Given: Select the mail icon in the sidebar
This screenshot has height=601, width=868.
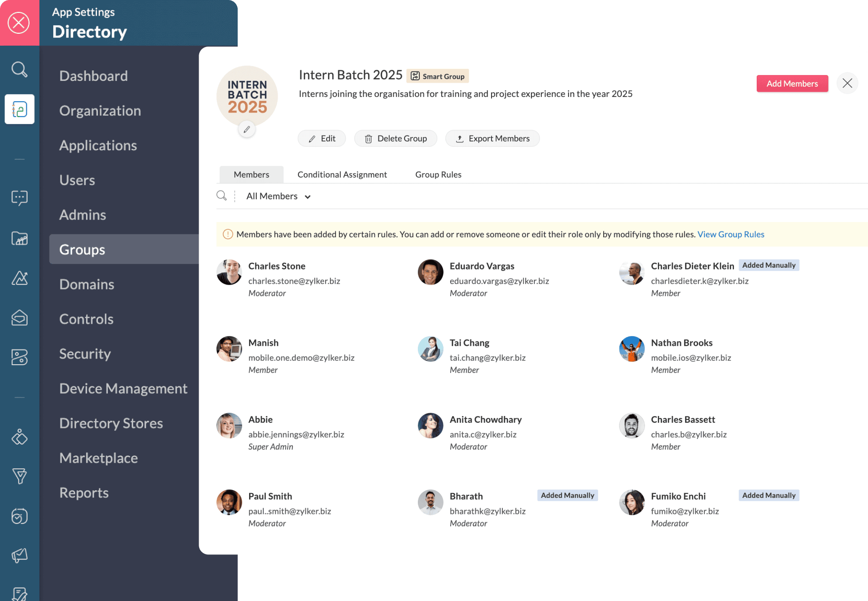Looking at the screenshot, I should [19, 318].
